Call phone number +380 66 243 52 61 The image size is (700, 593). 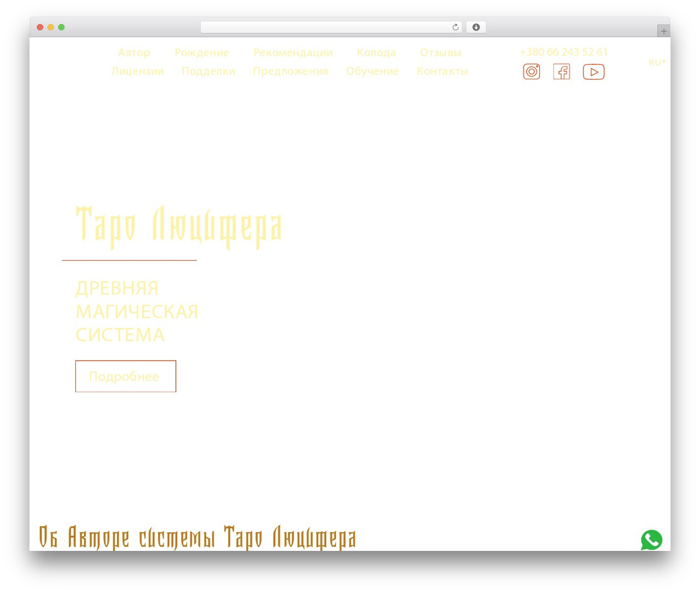coord(563,52)
